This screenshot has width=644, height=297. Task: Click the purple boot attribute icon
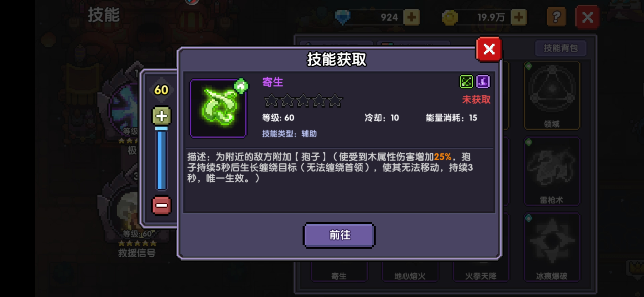(x=483, y=82)
